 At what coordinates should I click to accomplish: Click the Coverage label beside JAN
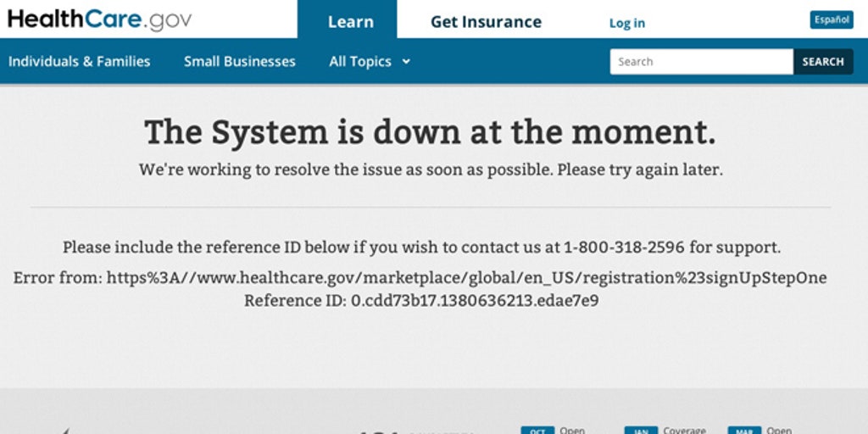coord(684,430)
